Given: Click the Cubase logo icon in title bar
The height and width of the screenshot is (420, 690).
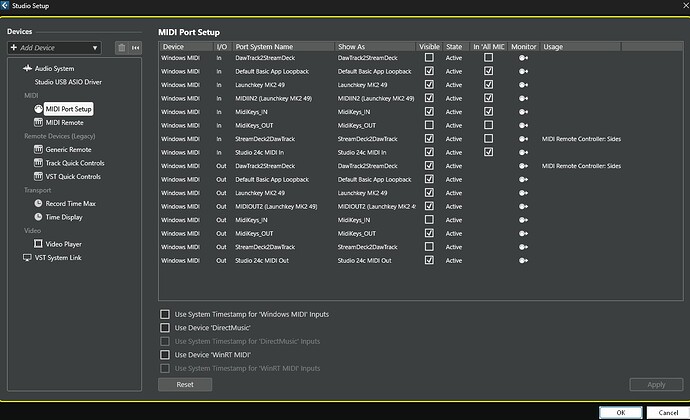Looking at the screenshot, I should (x=4, y=5).
